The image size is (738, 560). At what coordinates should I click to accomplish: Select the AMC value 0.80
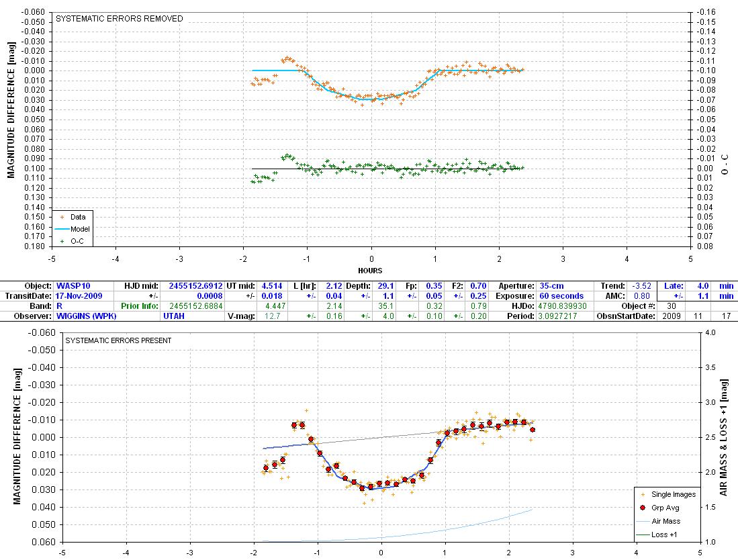coord(641,296)
